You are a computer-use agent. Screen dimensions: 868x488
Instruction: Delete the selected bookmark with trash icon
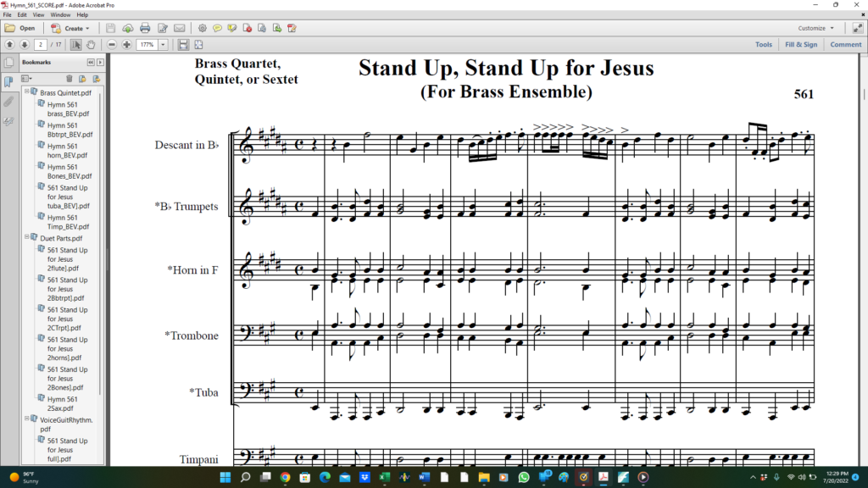(70, 78)
